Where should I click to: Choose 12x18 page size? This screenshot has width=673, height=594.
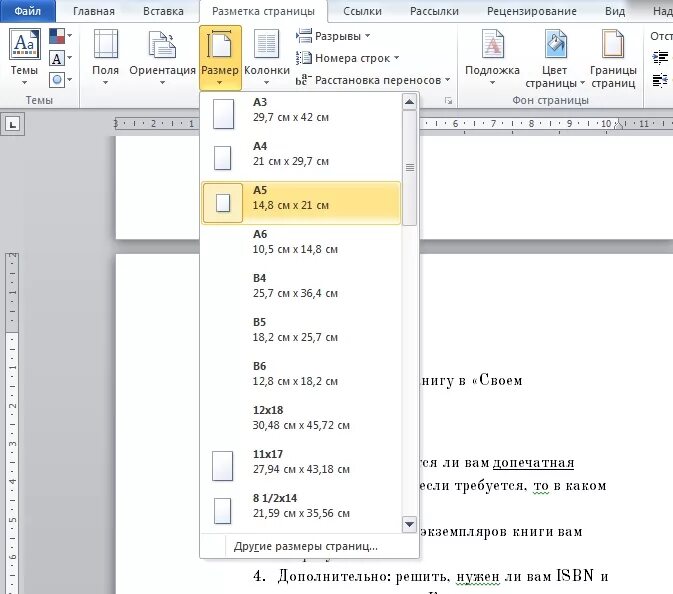301,422
